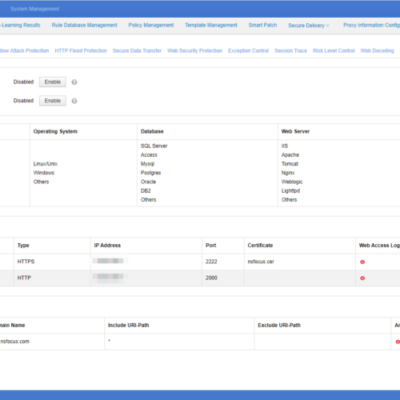
Task: Select Others in Database list
Action: pyautogui.click(x=148, y=200)
